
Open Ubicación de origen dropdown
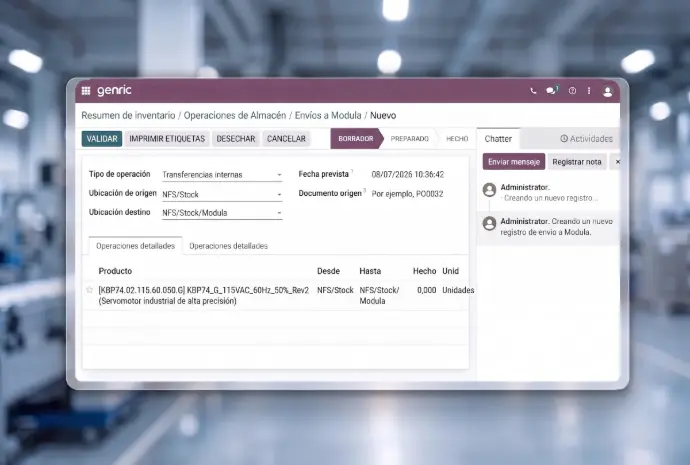pos(222,194)
